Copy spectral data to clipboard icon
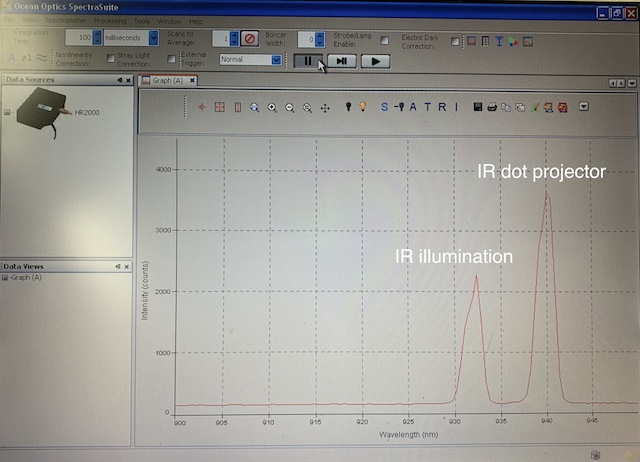Image resolution: width=640 pixels, height=462 pixels. tap(506, 107)
